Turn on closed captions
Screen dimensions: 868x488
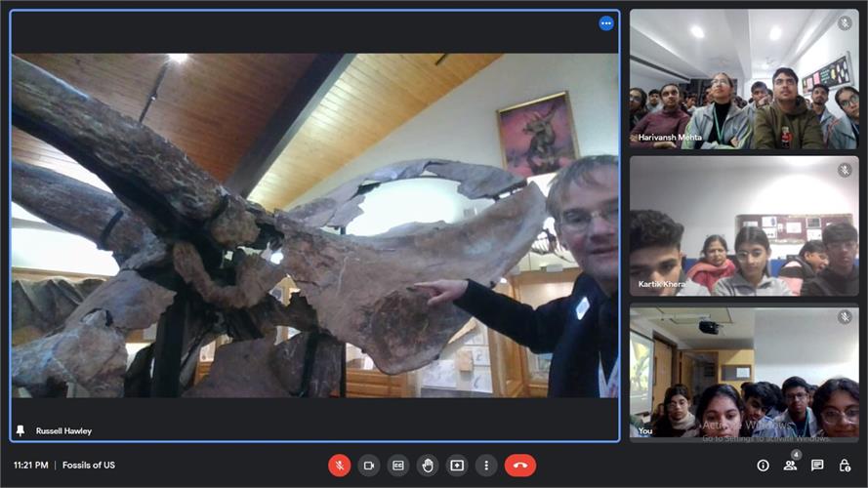(398, 466)
